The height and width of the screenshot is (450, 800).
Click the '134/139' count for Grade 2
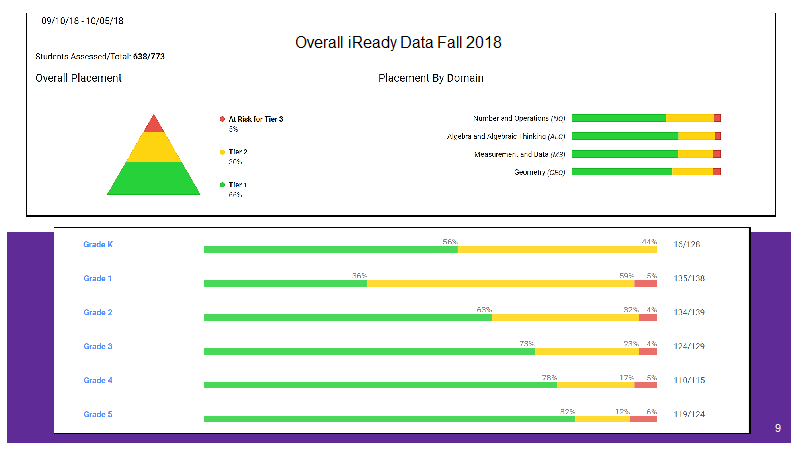(x=689, y=312)
